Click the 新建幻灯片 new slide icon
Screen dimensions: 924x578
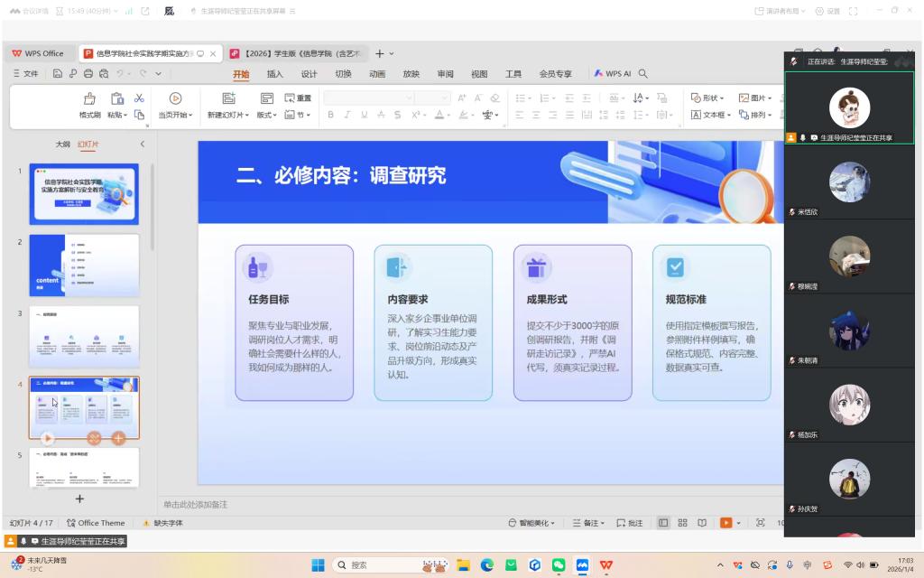point(228,98)
